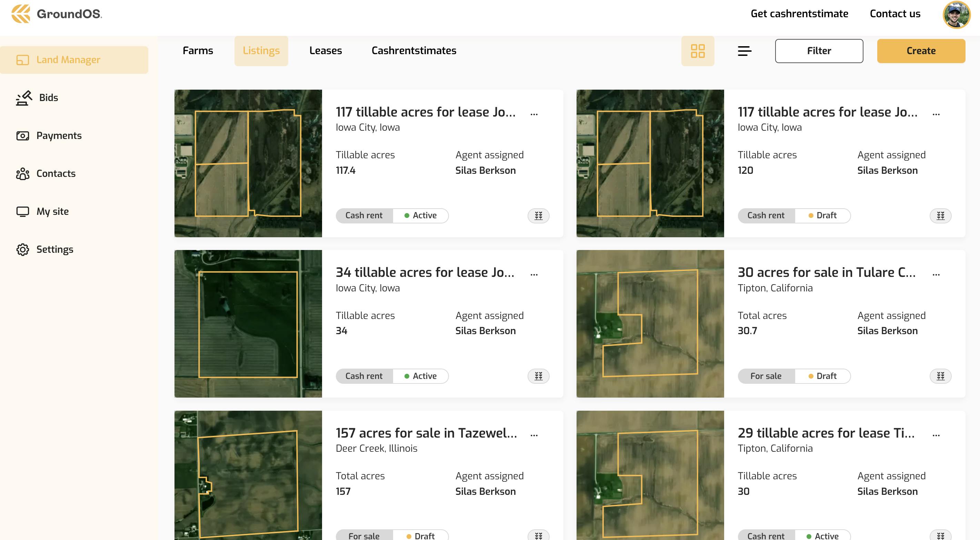This screenshot has width=980, height=540.
Task: Click the Create button
Action: [921, 51]
